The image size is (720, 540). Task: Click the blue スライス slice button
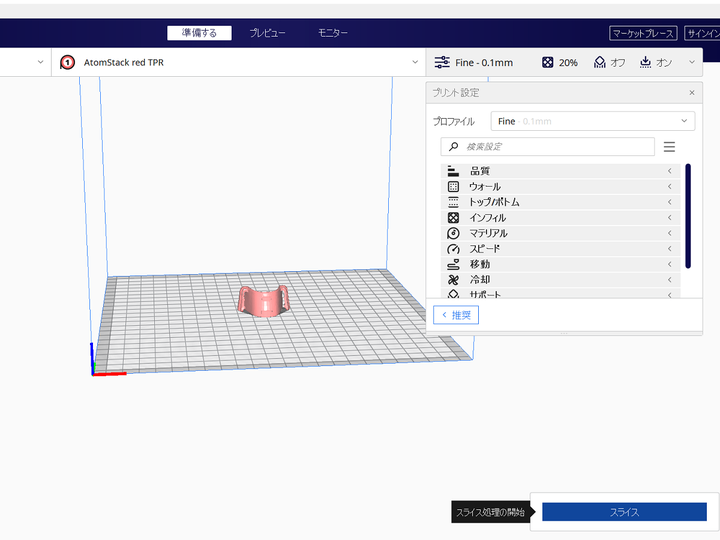[624, 512]
